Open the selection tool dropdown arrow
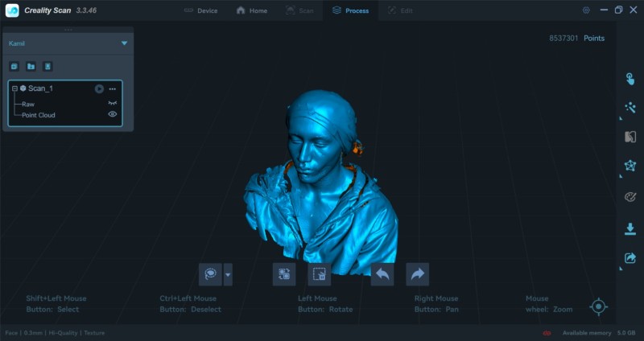This screenshot has height=341, width=644. [x=228, y=274]
